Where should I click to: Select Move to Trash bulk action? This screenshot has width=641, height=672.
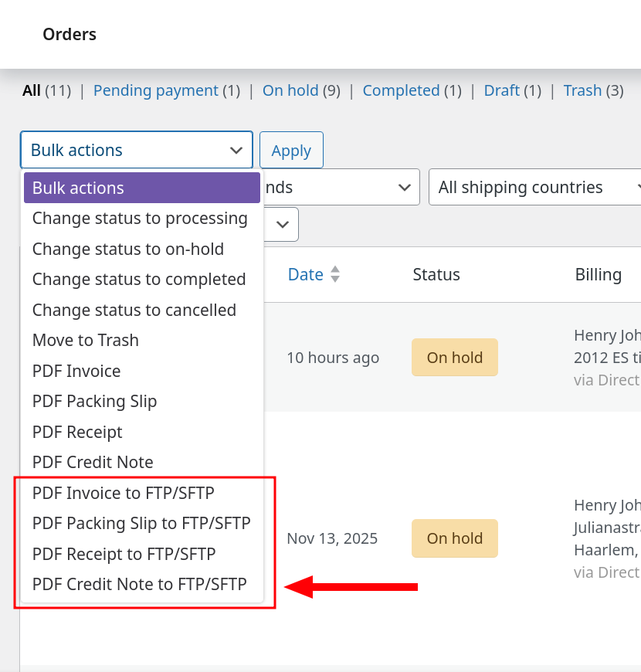86,341
